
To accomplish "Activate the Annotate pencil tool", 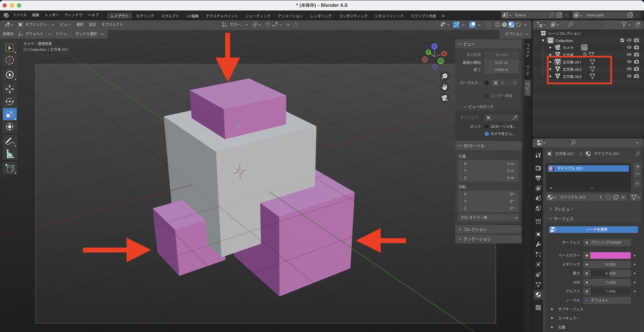I will click(x=10, y=142).
